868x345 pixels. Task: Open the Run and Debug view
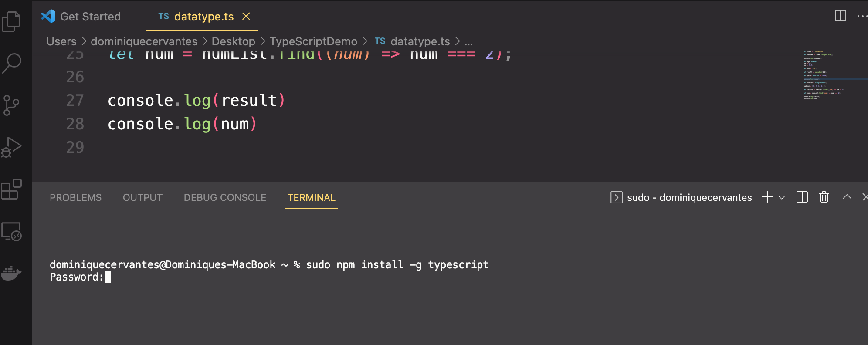tap(11, 147)
